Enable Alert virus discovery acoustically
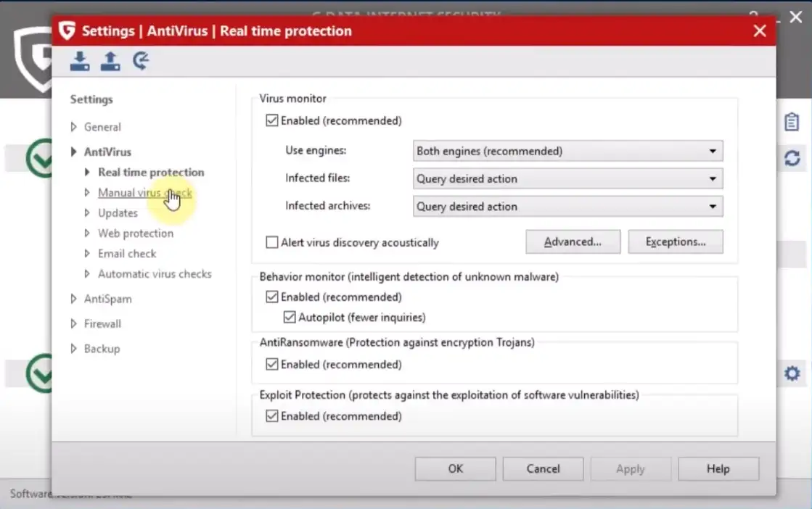The width and height of the screenshot is (812, 509). [272, 243]
